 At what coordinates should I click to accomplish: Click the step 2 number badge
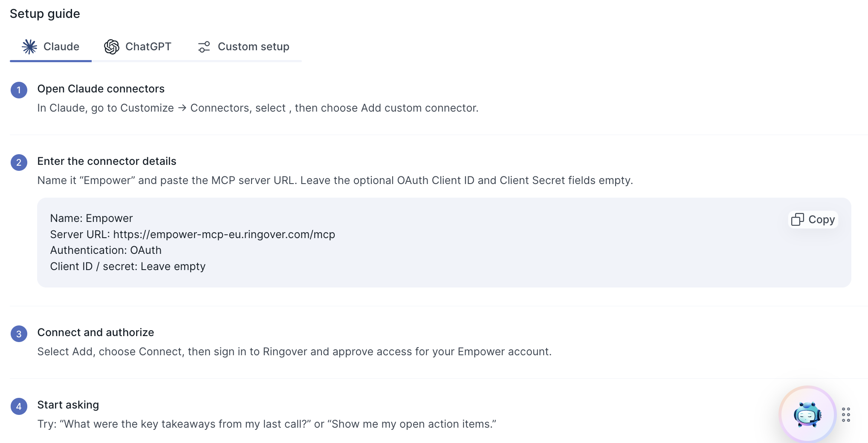19,162
